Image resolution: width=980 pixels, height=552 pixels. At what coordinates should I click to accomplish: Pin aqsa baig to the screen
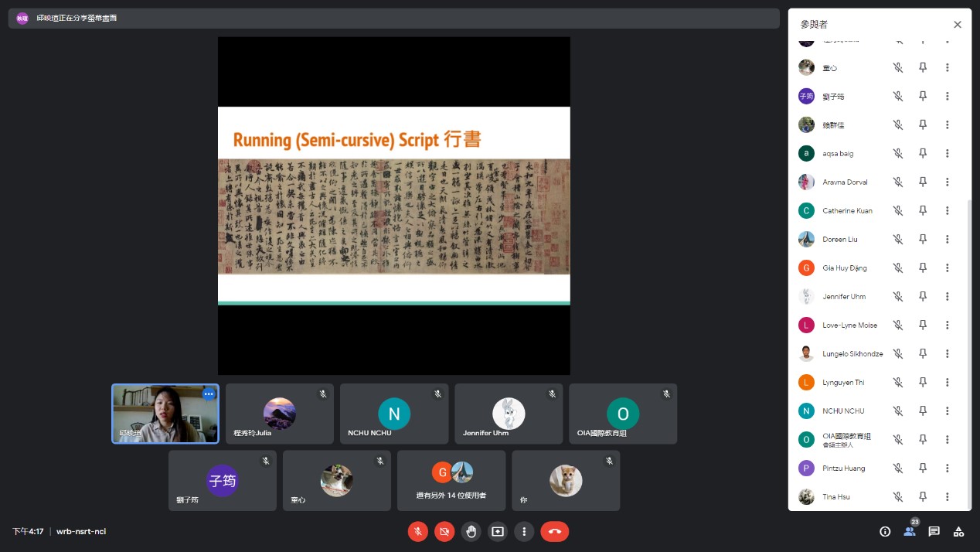(923, 153)
